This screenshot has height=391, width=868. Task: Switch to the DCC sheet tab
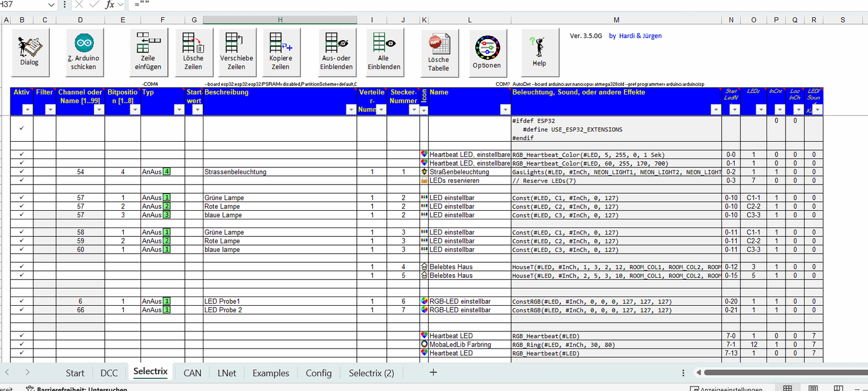pyautogui.click(x=108, y=373)
